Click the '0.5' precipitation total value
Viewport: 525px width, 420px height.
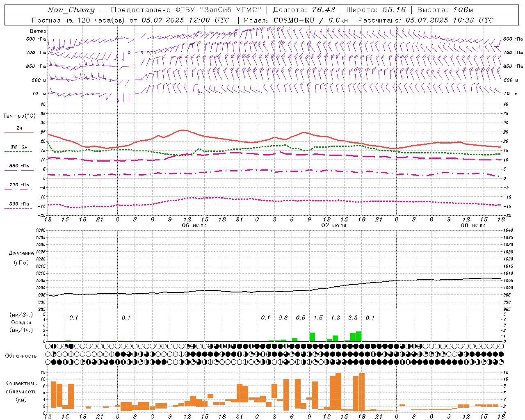click(x=301, y=317)
